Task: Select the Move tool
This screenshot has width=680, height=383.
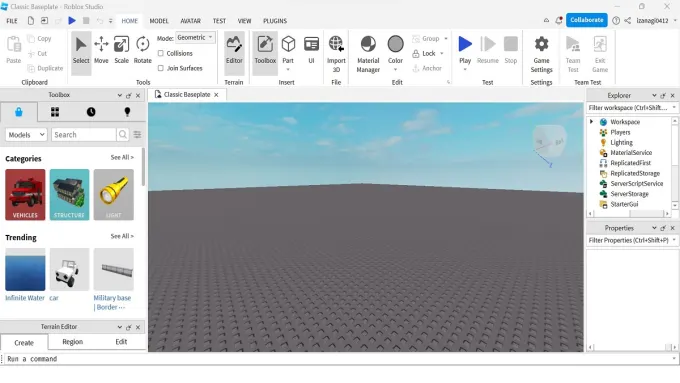Action: click(x=101, y=50)
